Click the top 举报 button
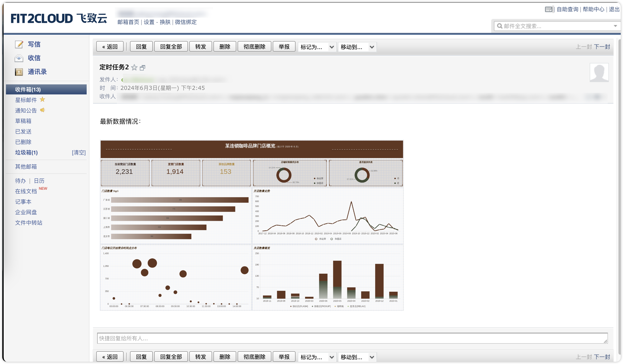The width and height of the screenshot is (623, 364). (x=284, y=47)
